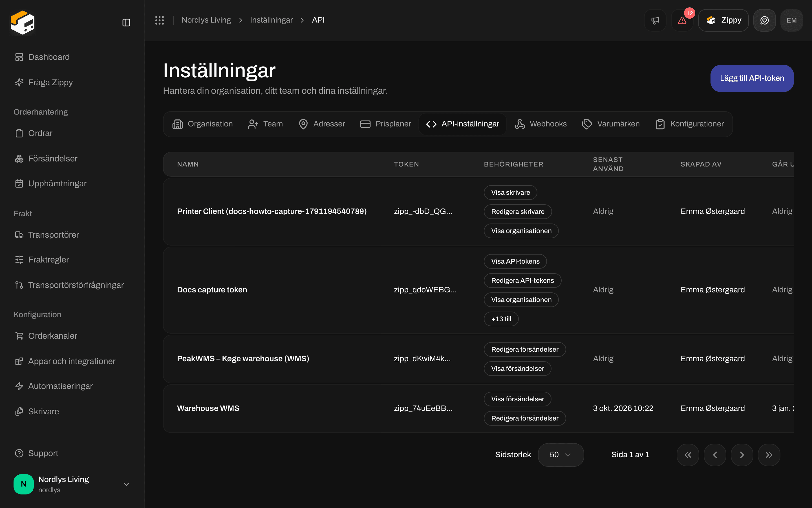Collapse the sidebar with the panel icon

pyautogui.click(x=126, y=23)
